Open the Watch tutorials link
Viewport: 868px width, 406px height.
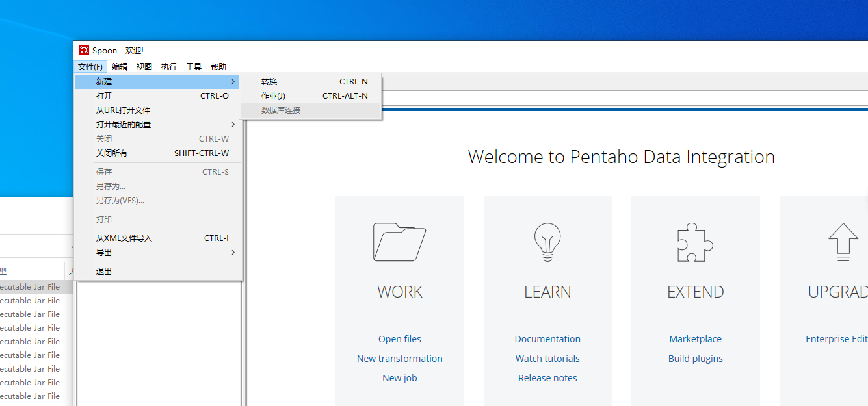(x=547, y=359)
